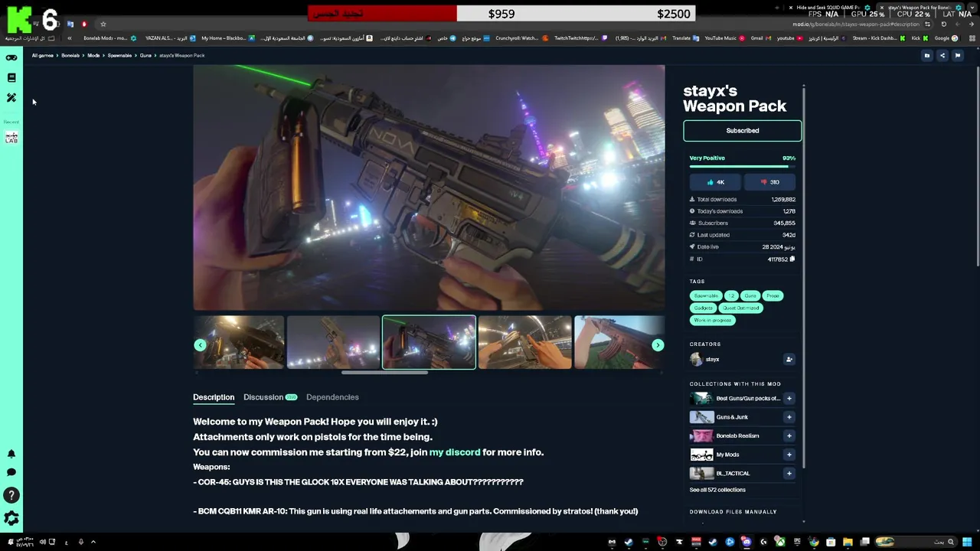The image size is (980, 551).
Task: Switch to the Description tab
Action: pyautogui.click(x=214, y=397)
